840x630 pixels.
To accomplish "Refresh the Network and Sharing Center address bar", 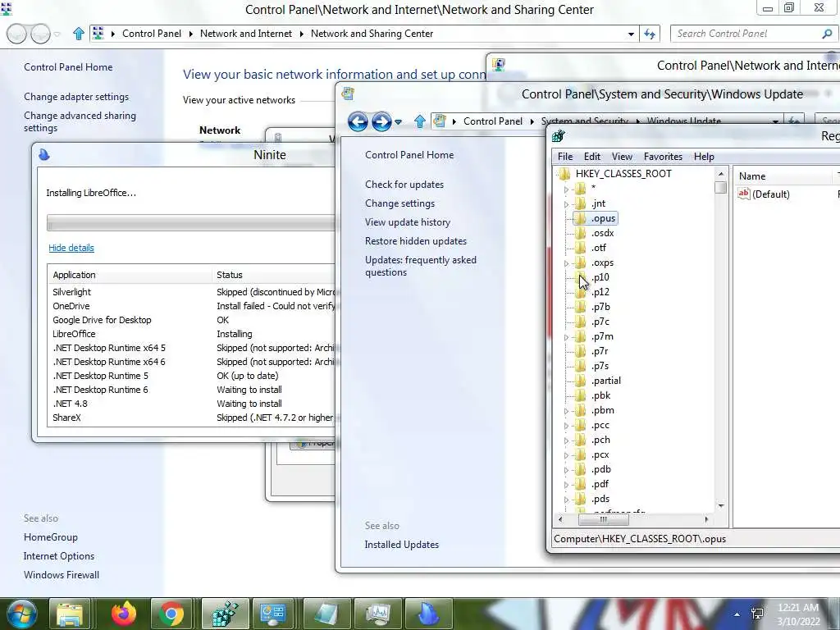I will pos(650,34).
